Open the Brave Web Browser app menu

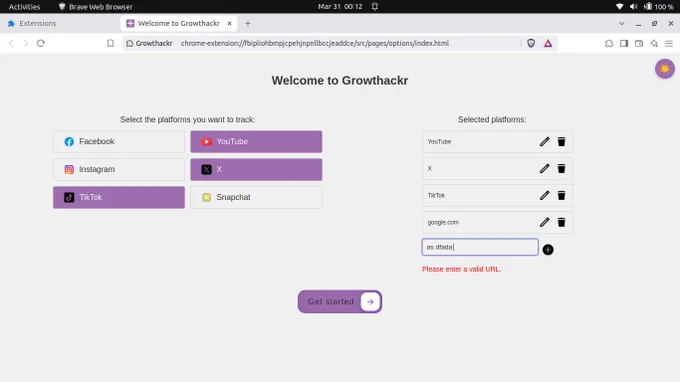(x=95, y=7)
